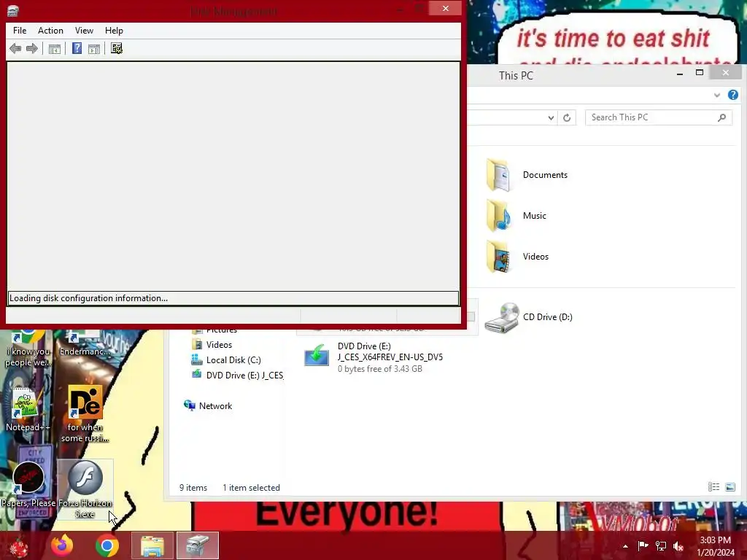Click the Back arrow in Disk Management toolbar
This screenshot has width=747, height=560.
coord(15,49)
